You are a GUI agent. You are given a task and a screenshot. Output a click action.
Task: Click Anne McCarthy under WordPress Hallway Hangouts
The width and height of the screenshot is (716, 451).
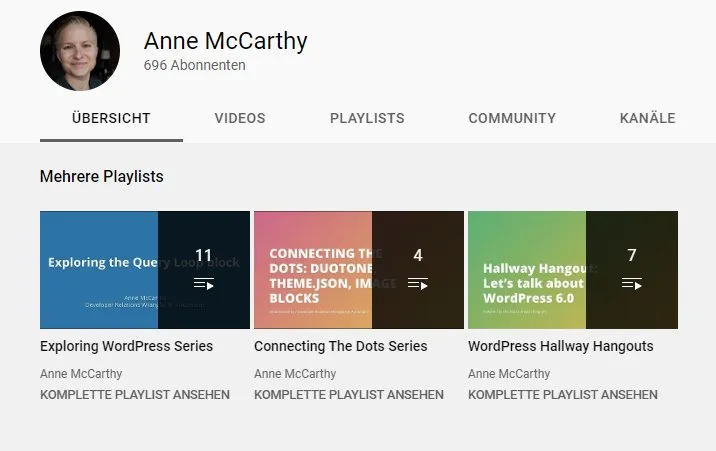tap(509, 373)
